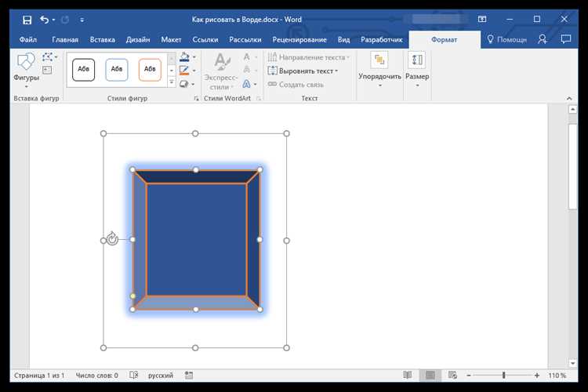Open the Макет tab
The width and height of the screenshot is (588, 392).
171,39
